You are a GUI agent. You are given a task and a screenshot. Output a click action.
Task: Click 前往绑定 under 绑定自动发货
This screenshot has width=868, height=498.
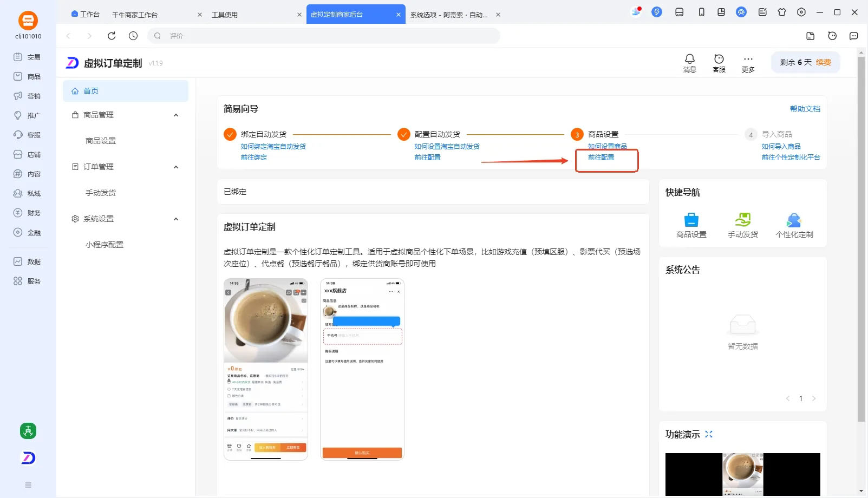click(x=254, y=157)
